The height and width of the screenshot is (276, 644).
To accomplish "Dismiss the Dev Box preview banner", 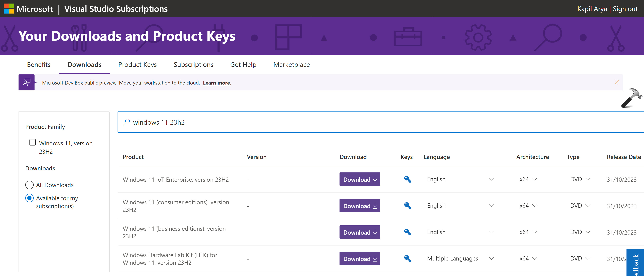I will 617,83.
